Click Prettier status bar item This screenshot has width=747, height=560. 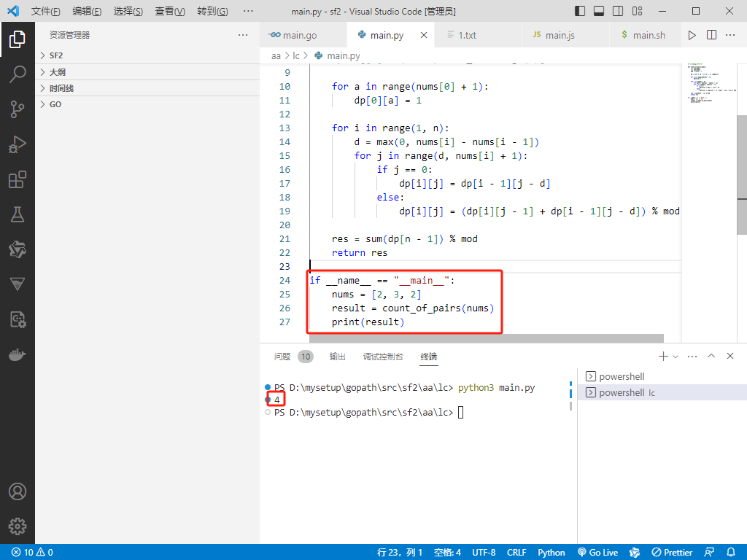tap(672, 553)
